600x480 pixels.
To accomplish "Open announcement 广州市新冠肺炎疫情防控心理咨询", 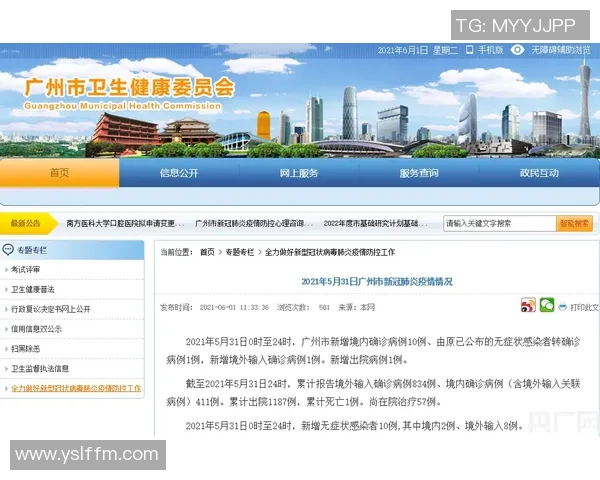I will (254, 223).
